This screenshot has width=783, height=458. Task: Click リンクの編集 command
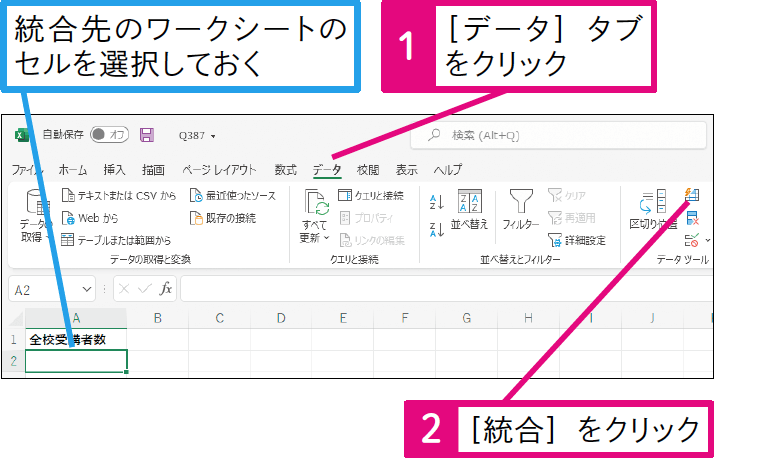click(x=372, y=240)
